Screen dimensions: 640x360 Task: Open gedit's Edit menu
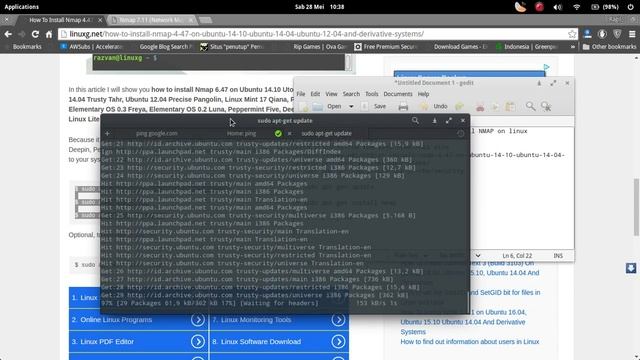point(315,94)
